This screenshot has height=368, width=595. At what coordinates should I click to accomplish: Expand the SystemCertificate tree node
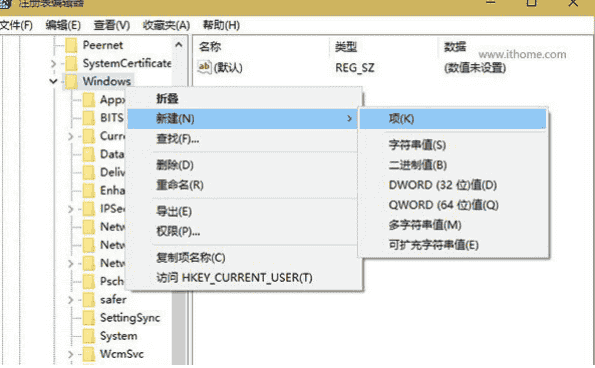[53, 63]
